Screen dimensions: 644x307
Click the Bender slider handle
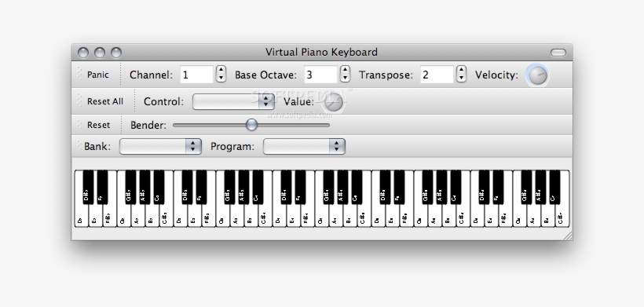click(252, 125)
